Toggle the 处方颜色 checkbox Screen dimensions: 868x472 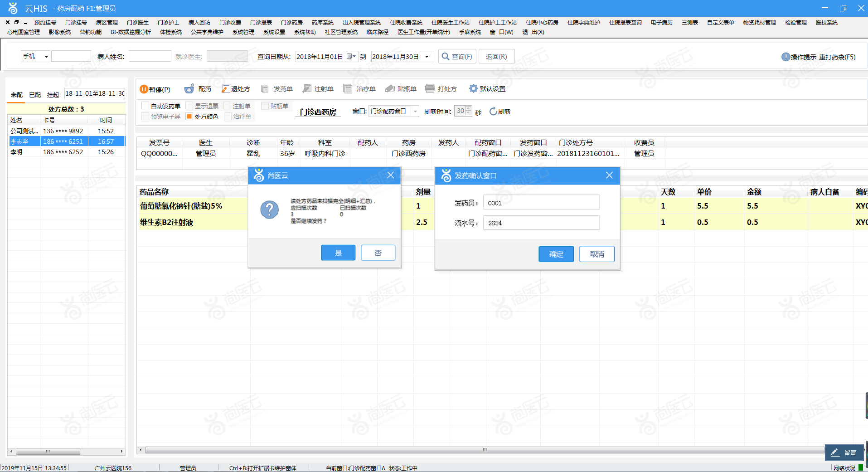(189, 117)
